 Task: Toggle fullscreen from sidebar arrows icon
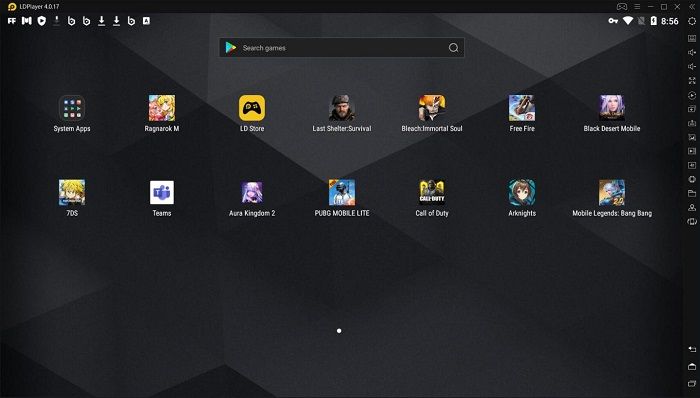point(692,81)
